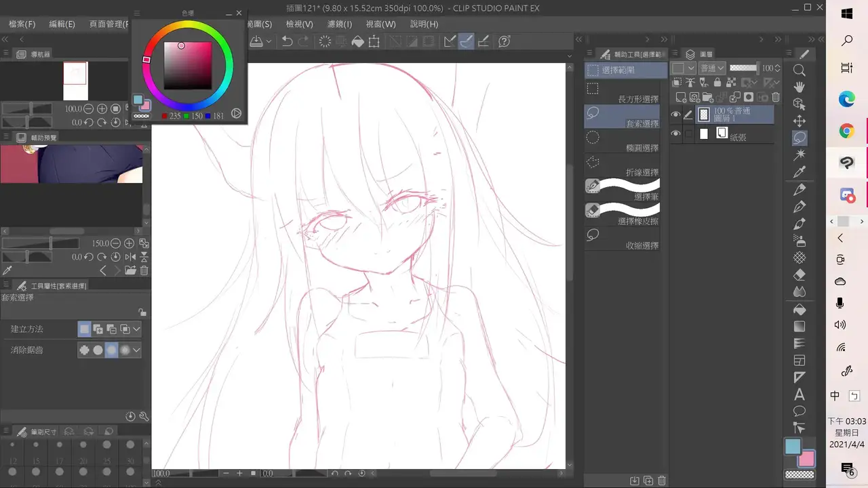Toggle the lock layer icon
868x488 pixels.
pos(717,83)
